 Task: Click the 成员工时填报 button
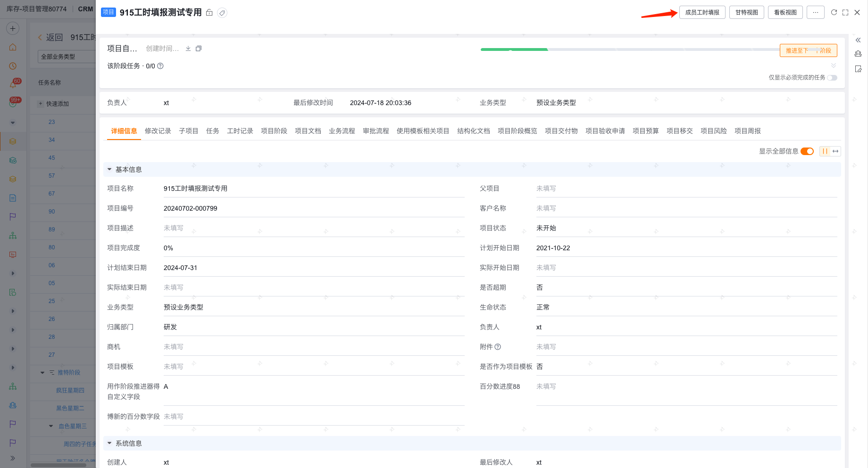click(x=702, y=12)
